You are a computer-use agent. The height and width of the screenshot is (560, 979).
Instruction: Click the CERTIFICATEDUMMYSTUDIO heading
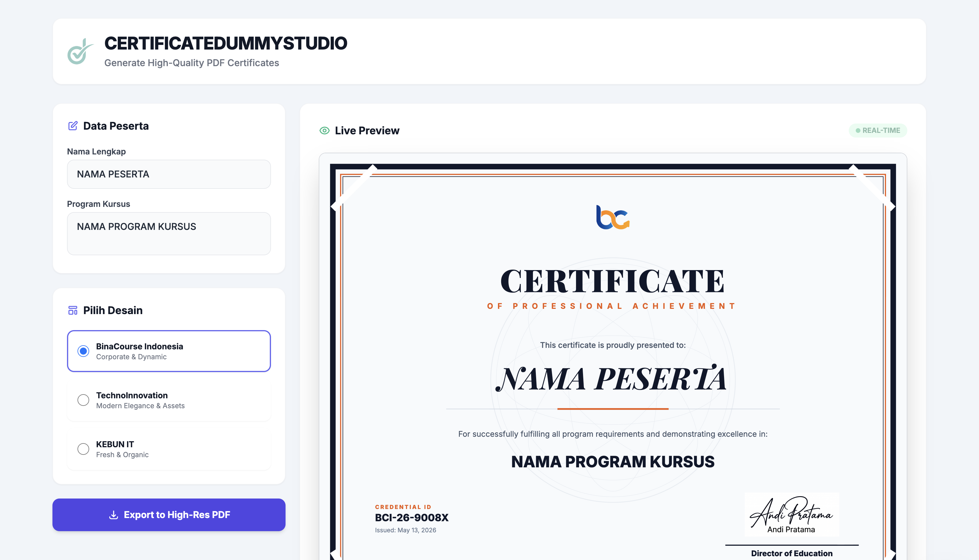coord(226,43)
